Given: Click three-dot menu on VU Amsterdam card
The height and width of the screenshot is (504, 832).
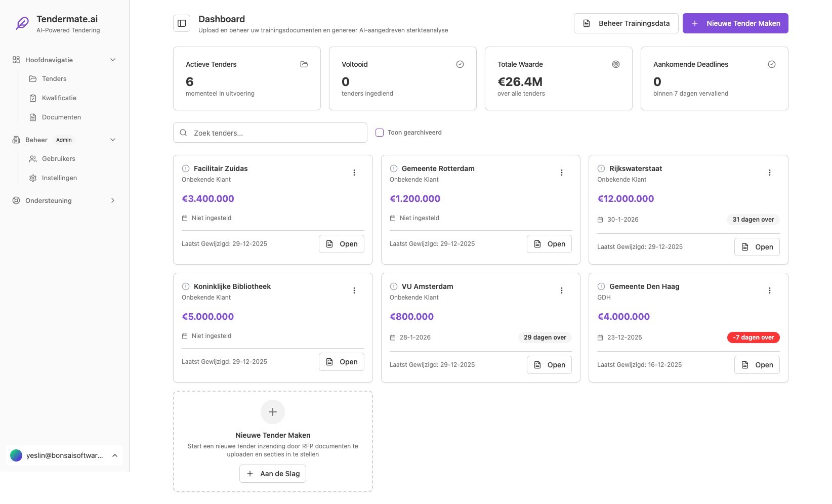Looking at the screenshot, I should pos(562,290).
